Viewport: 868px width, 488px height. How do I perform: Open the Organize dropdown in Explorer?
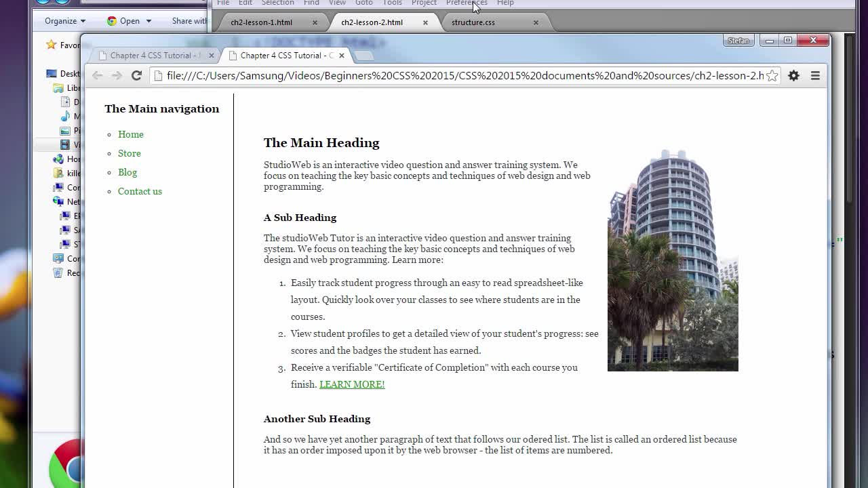tap(65, 21)
